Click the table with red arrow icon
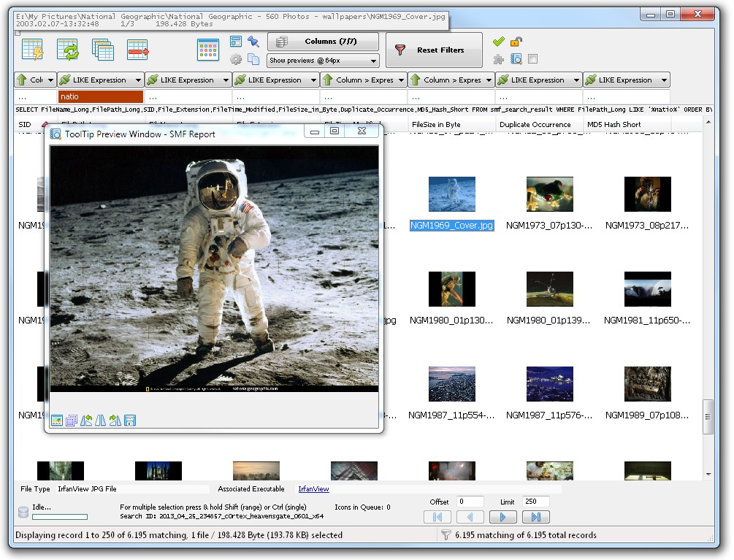This screenshot has height=560, width=734. (138, 50)
